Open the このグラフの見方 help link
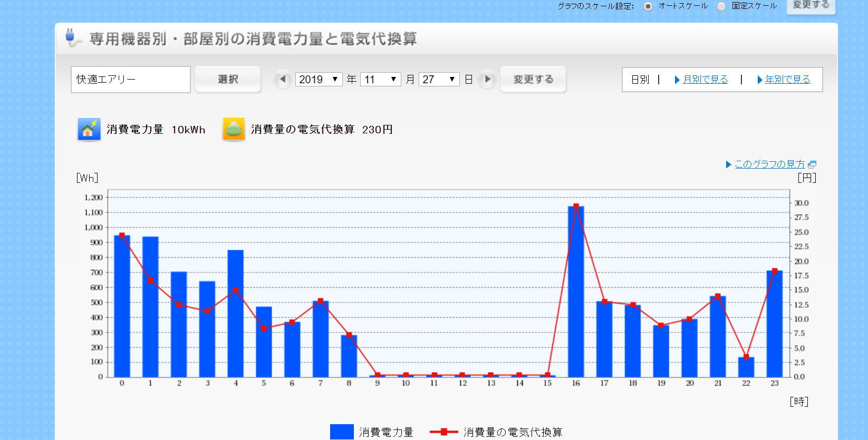 [x=769, y=164]
